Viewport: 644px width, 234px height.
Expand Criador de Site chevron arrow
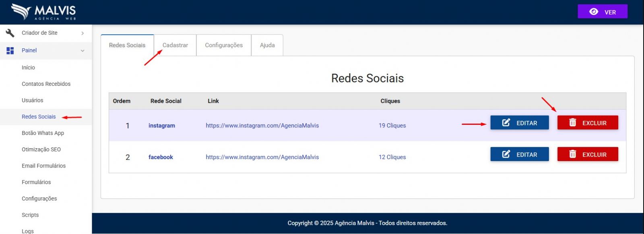83,33
